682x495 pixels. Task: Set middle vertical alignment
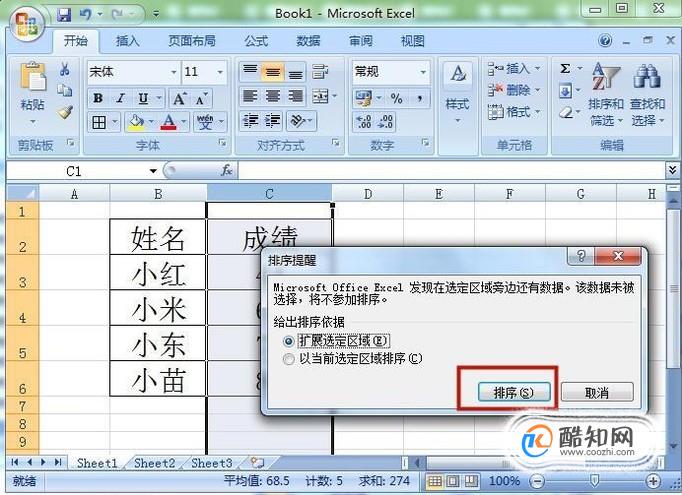tap(273, 72)
